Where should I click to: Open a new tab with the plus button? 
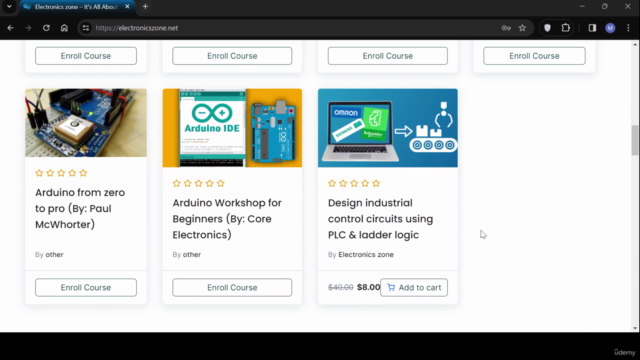tap(145, 7)
